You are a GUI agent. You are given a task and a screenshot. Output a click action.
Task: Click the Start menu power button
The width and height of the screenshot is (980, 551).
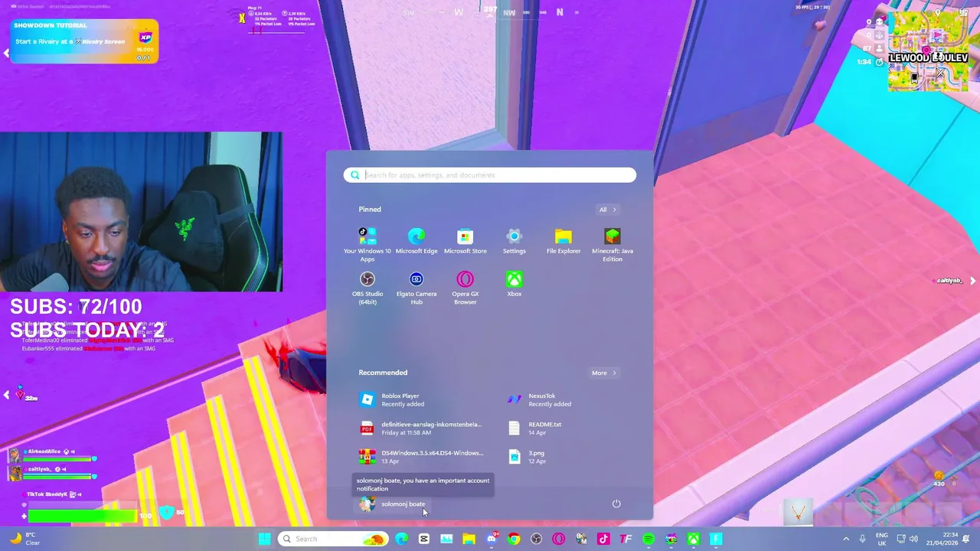[x=616, y=504]
